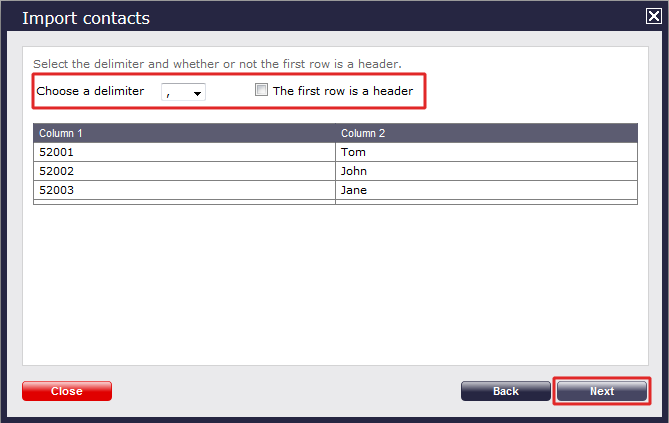669x423 pixels.
Task: Select the John cell
Action: coord(486,171)
